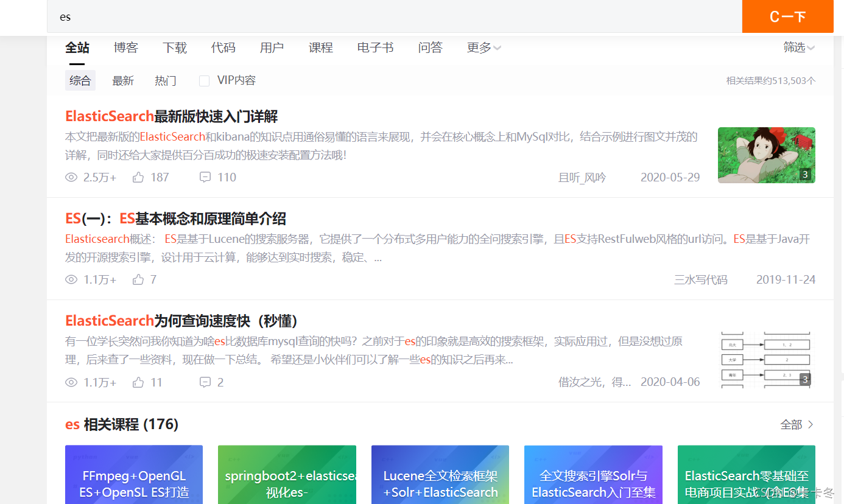Viewport: 844px width, 504px height.
Task: Click the thumbs-up icon beside 11
Action: click(x=138, y=382)
